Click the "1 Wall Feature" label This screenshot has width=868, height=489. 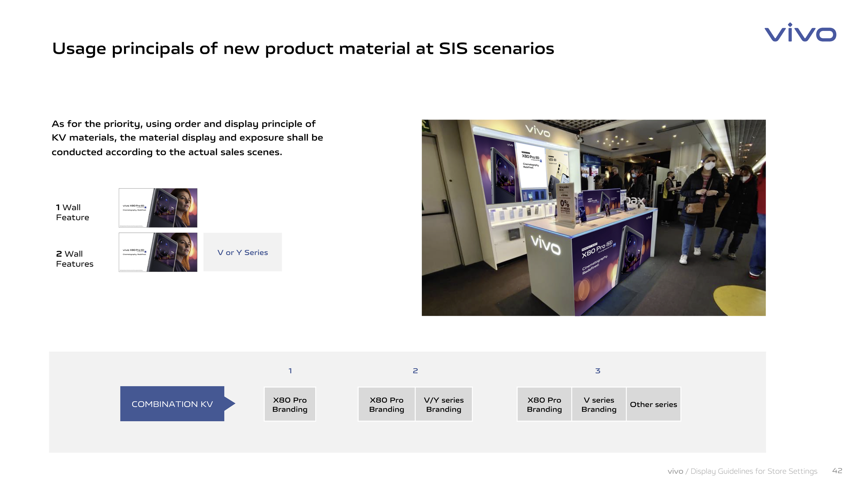click(73, 212)
